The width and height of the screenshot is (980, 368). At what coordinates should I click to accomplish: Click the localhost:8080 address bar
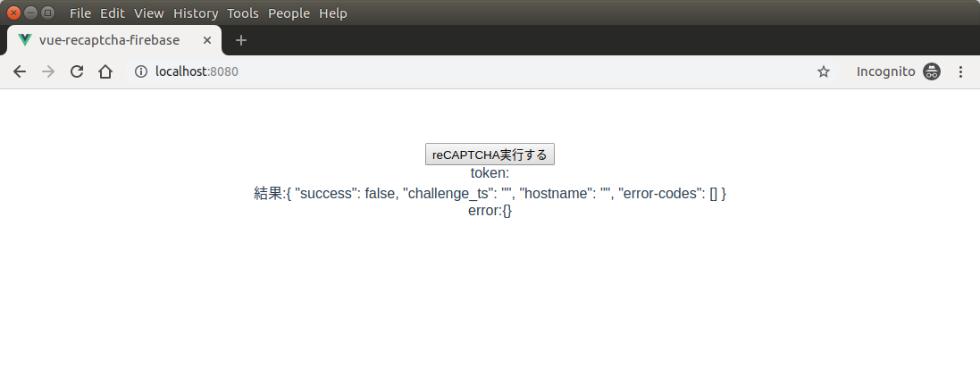(x=447, y=71)
